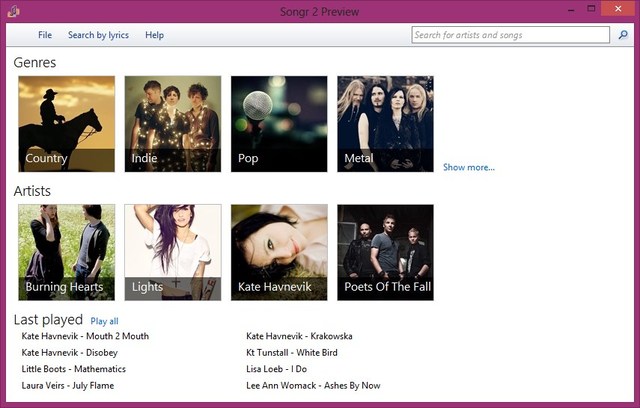Play Kt Tunstall - White Bird
The height and width of the screenshot is (408, 640).
[x=291, y=353]
